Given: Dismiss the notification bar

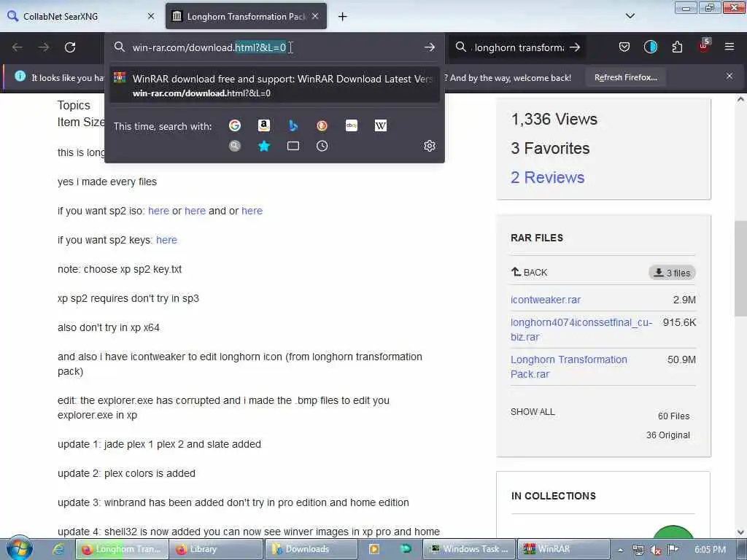Looking at the screenshot, I should (x=729, y=76).
